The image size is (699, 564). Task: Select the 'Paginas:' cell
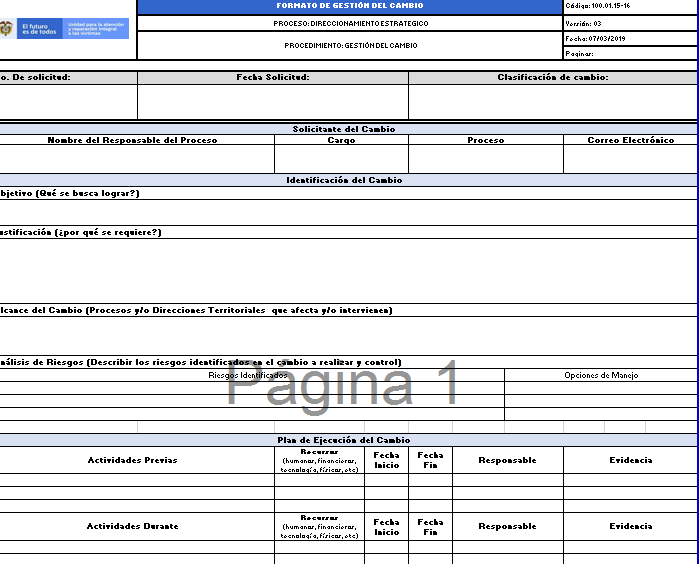click(x=630, y=54)
